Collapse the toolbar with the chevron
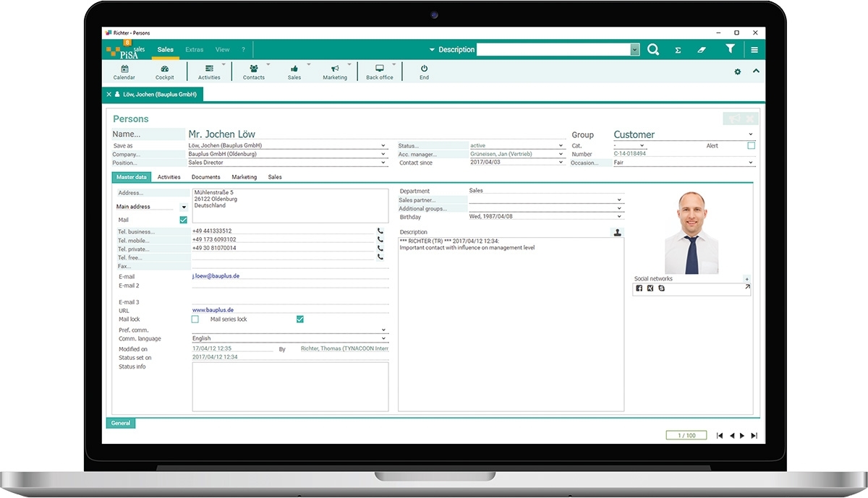 [x=756, y=71]
